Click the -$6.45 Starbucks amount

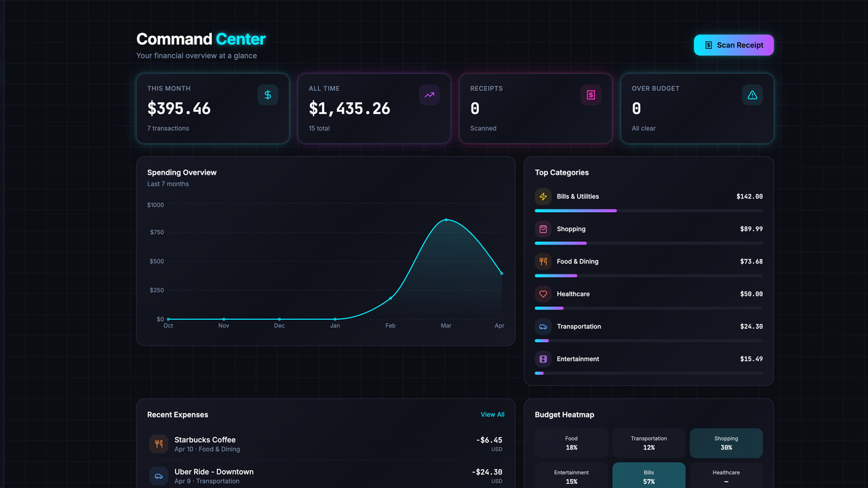(x=489, y=440)
